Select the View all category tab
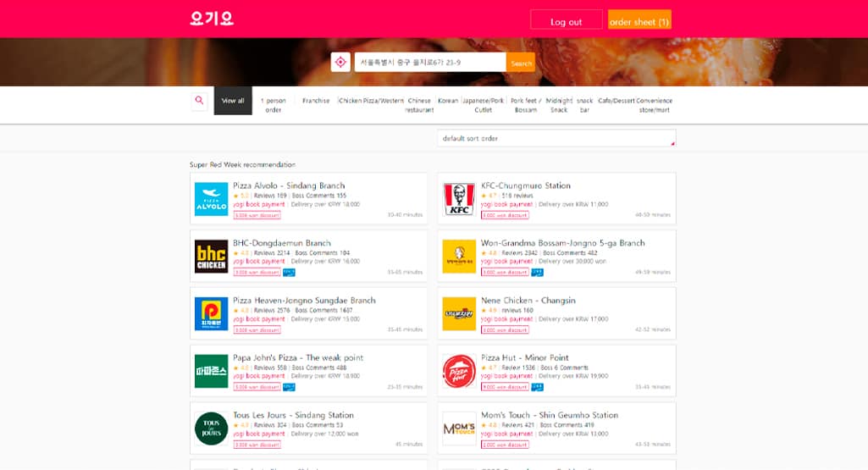This screenshot has height=470, width=868. click(233, 101)
